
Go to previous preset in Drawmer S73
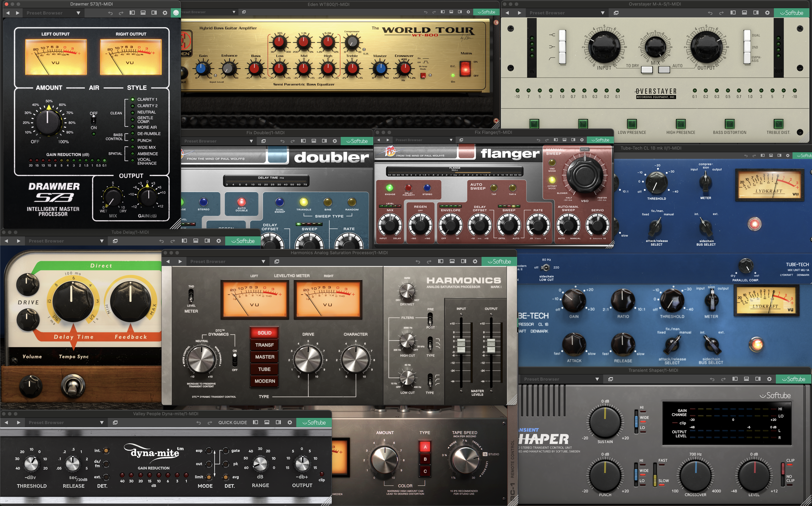[x=8, y=13]
